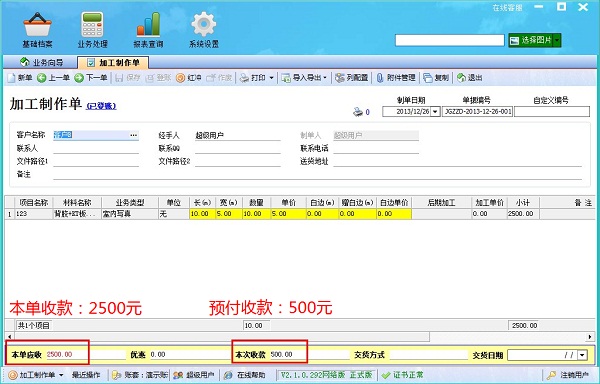
Task: Go to next order 下一单
Action: click(91, 78)
